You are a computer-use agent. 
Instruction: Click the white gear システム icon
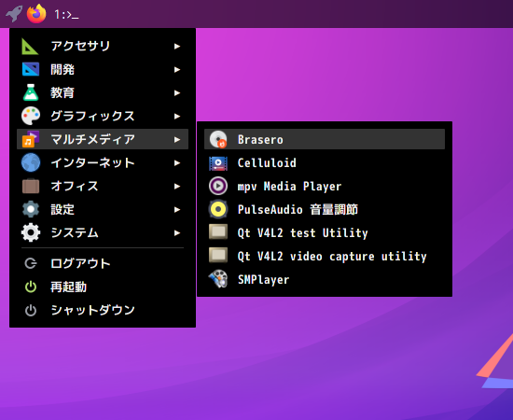[x=31, y=232]
